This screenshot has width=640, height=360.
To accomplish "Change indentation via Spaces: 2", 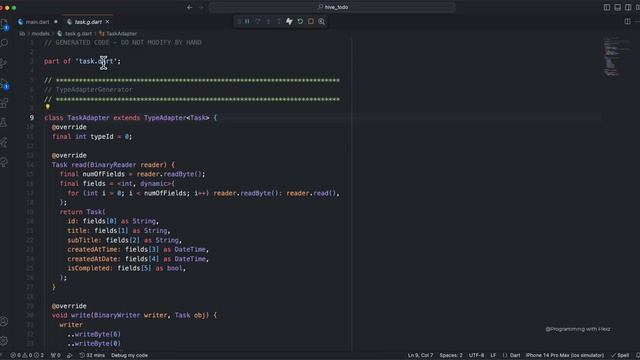I will pyautogui.click(x=451, y=356).
